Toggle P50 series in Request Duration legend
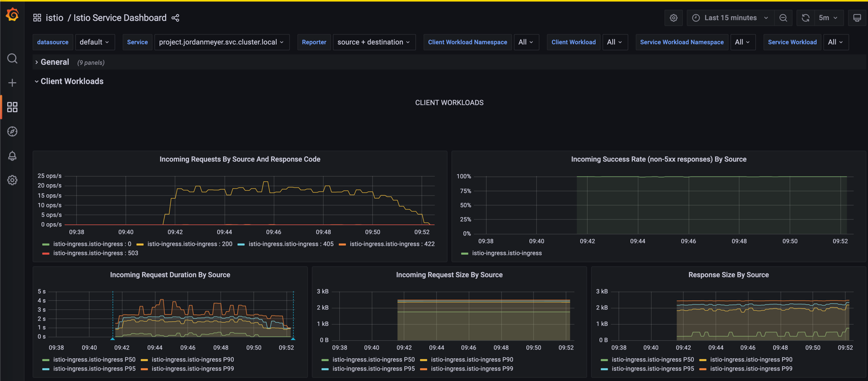 [94, 360]
